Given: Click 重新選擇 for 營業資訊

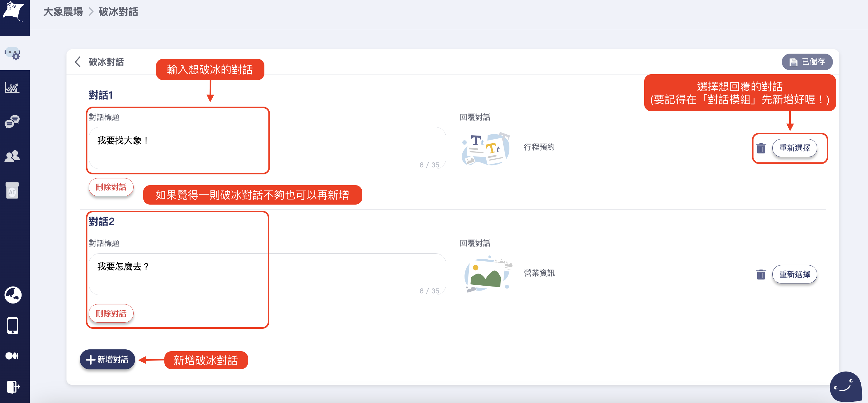Looking at the screenshot, I should tap(794, 274).
